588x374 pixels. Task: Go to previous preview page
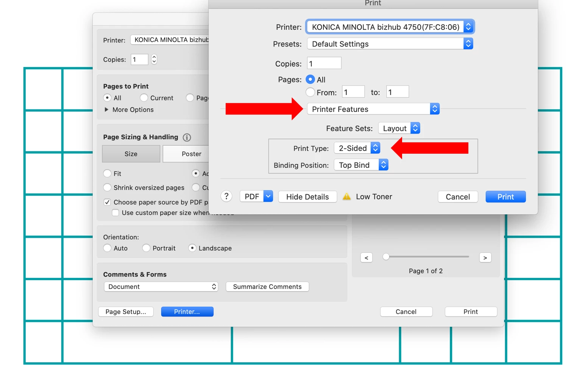point(366,258)
